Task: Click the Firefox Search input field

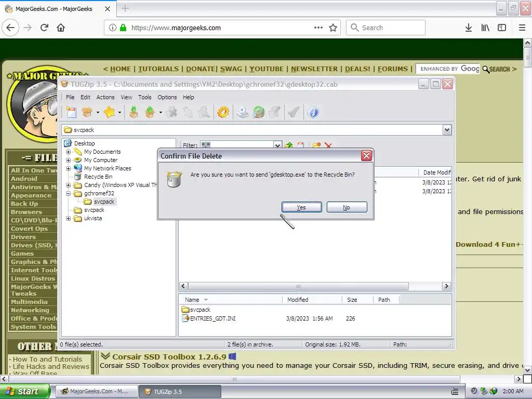Action: coord(386,28)
